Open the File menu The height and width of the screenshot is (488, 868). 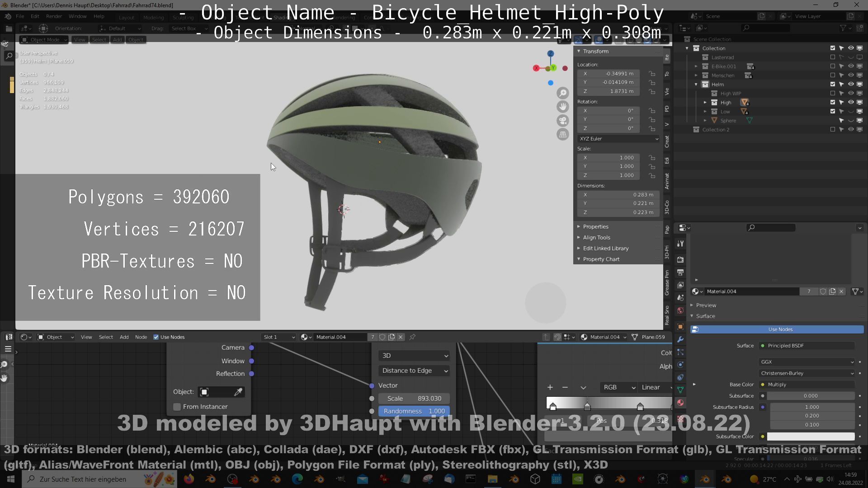tap(20, 16)
